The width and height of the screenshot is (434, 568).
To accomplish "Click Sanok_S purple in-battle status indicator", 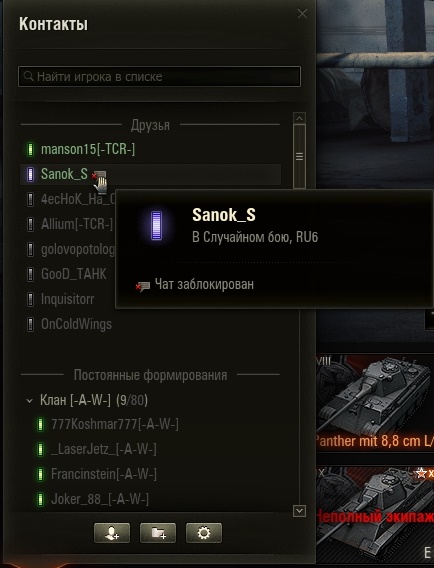I will (x=30, y=174).
